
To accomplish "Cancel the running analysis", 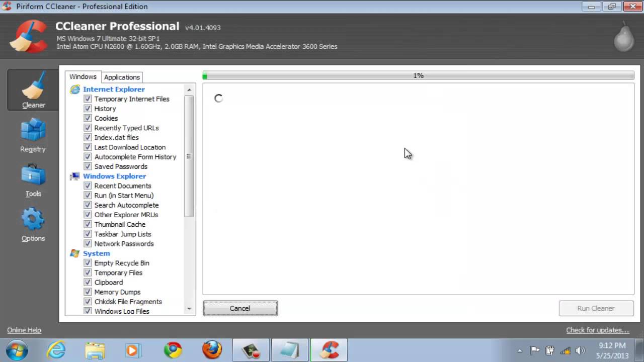I will pyautogui.click(x=240, y=308).
